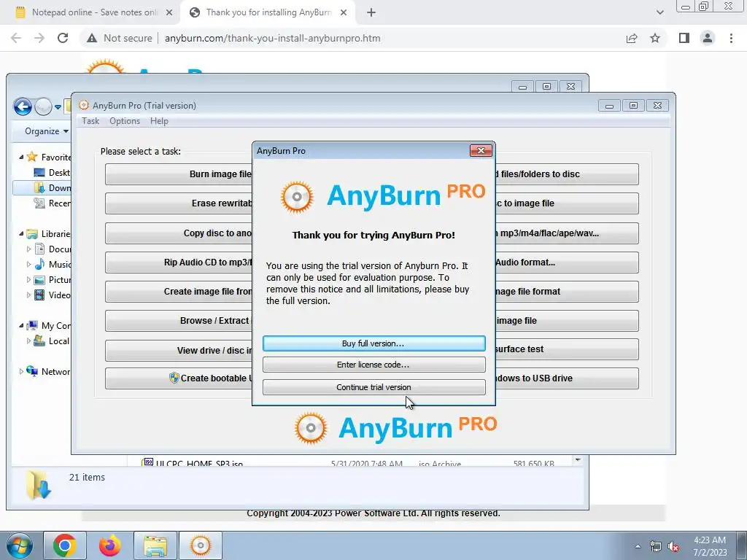Close the AnyBurn thank you tab
The width and height of the screenshot is (747, 560).
click(x=344, y=13)
